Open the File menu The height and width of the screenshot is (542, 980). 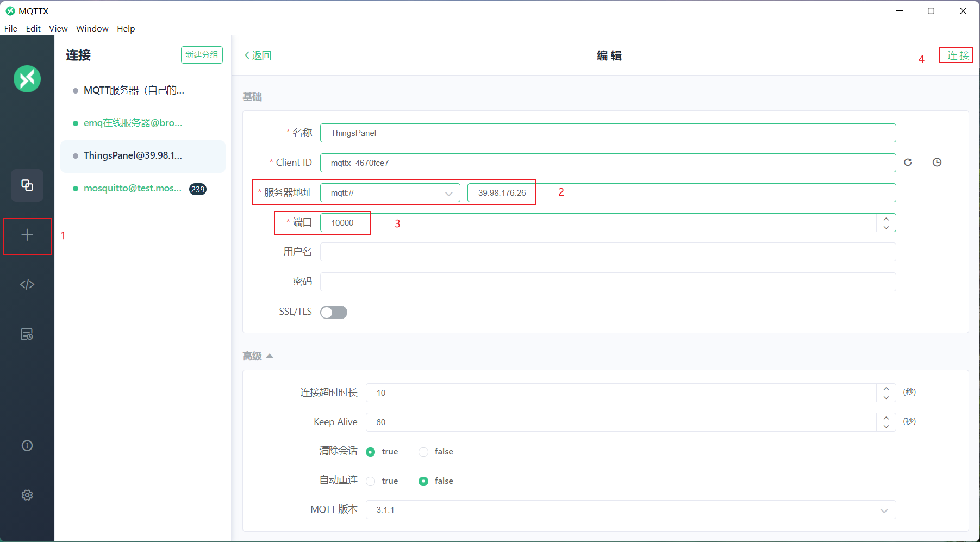pyautogui.click(x=11, y=28)
